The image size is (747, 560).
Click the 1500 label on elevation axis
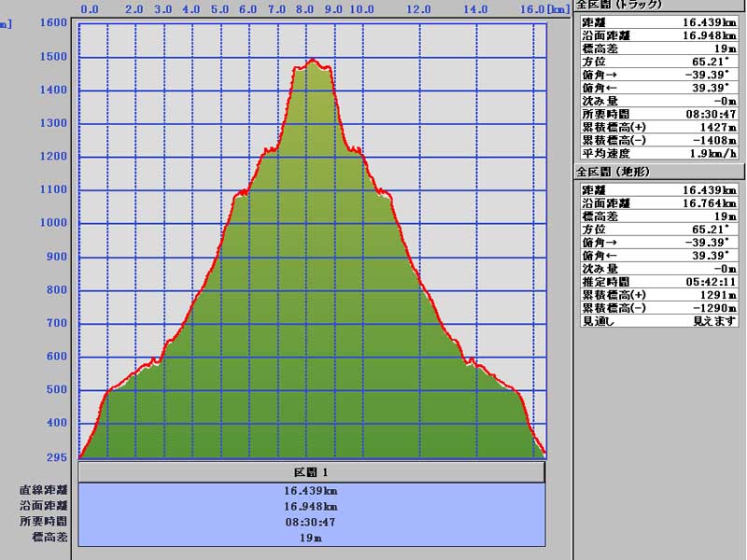pos(54,57)
